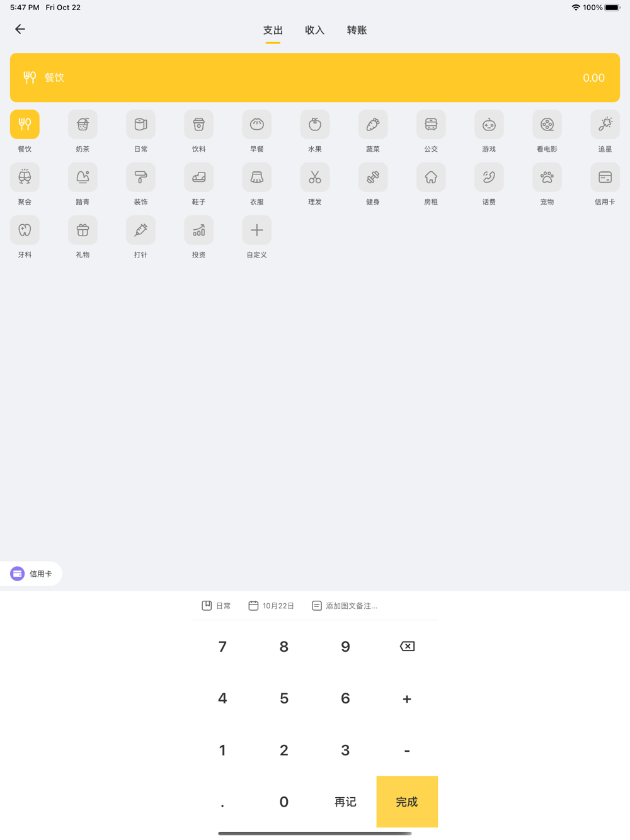630x840 pixels.
Task: Go back with the arrow button
Action: point(20,29)
